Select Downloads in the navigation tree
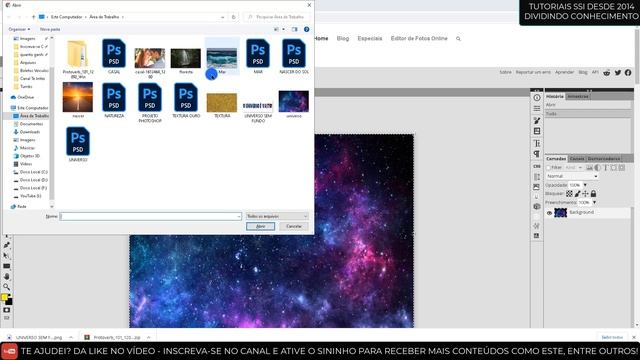Viewport: 640px width, 360px height. pos(29,132)
